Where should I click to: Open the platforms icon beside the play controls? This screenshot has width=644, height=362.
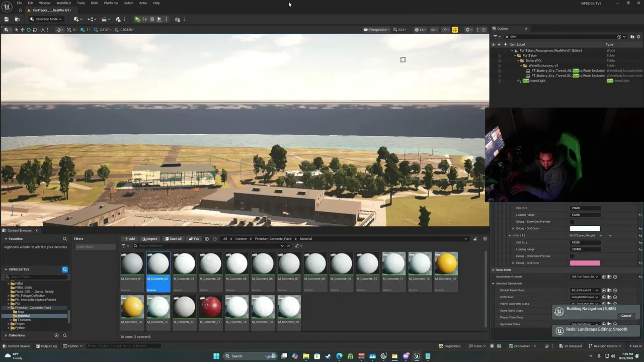[x=178, y=19]
